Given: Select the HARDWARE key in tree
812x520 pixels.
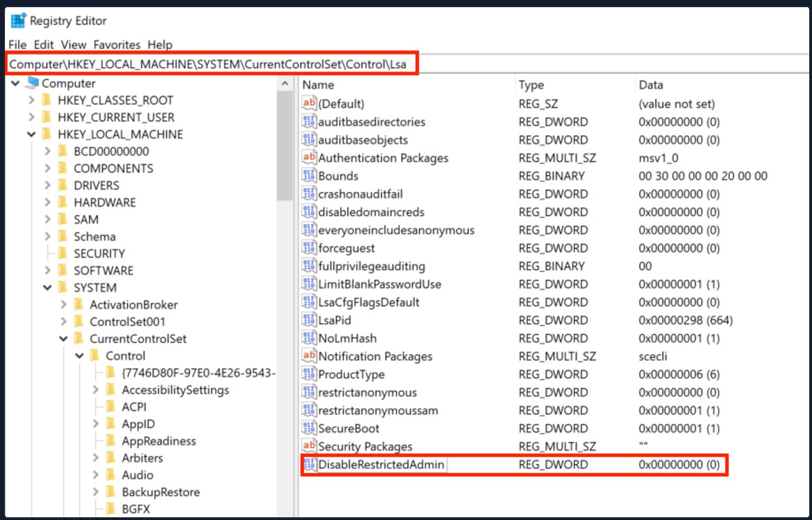Looking at the screenshot, I should pyautogui.click(x=105, y=202).
